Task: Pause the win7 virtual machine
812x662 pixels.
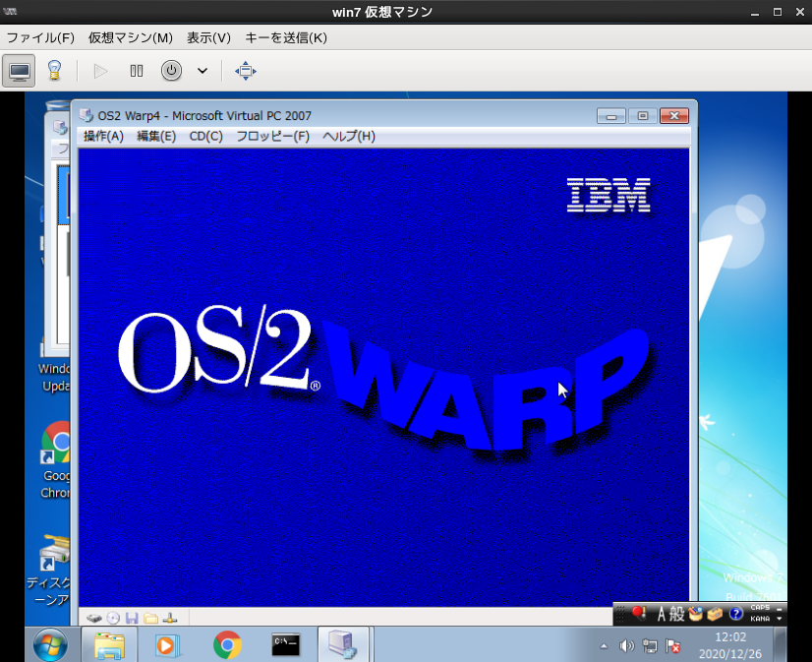Action: click(137, 71)
